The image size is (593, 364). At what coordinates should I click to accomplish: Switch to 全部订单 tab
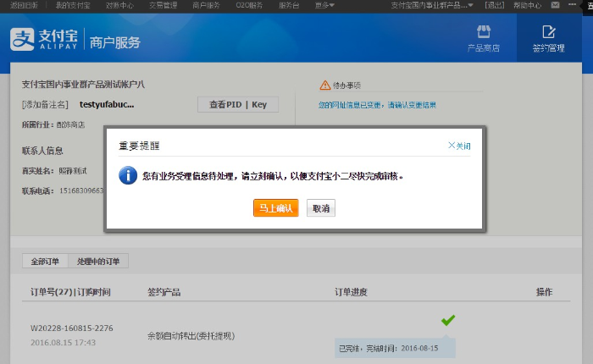click(x=45, y=262)
